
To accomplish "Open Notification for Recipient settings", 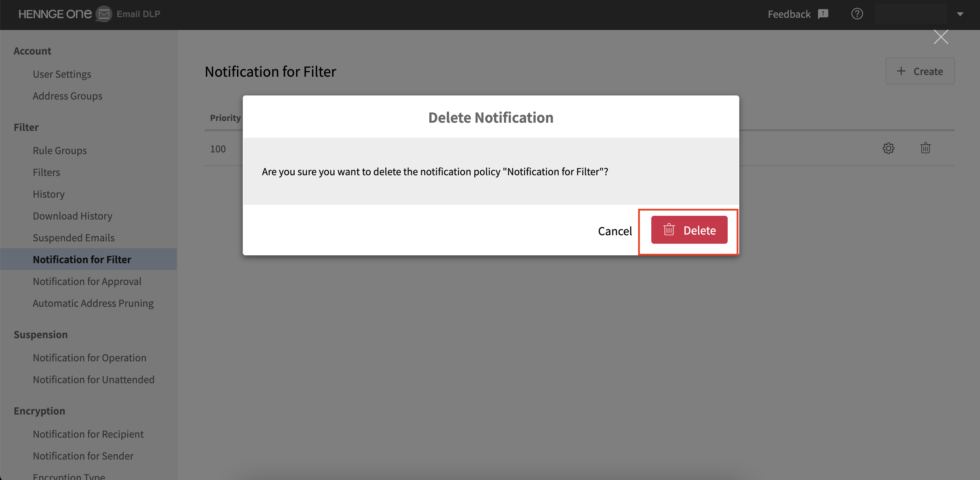I will (x=88, y=434).
